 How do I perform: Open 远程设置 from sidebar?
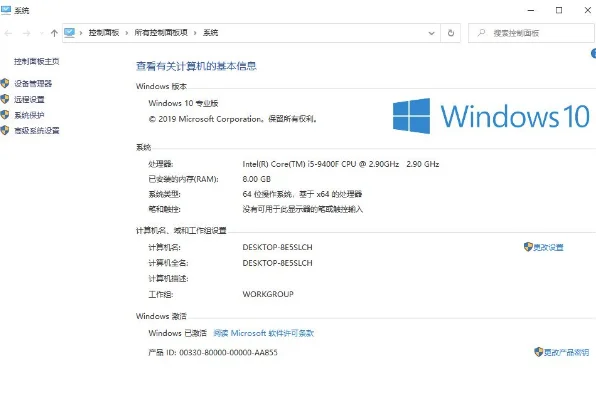pyautogui.click(x=29, y=99)
